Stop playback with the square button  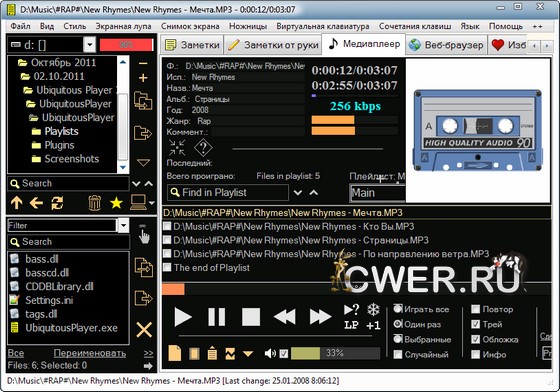pos(251,317)
